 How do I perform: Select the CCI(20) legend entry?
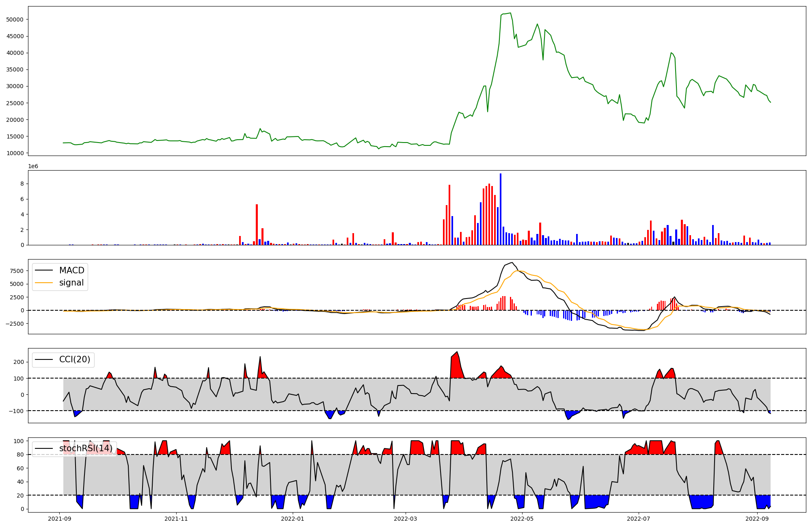(x=75, y=359)
